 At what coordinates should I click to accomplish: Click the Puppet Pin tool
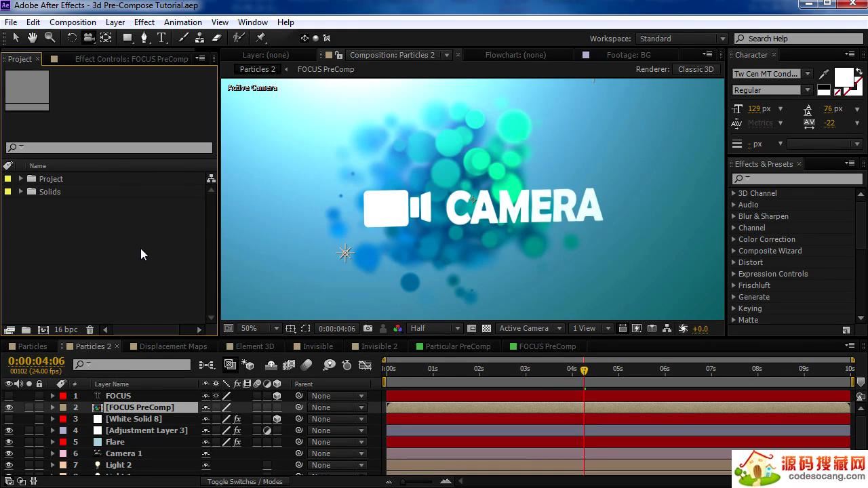tap(261, 38)
